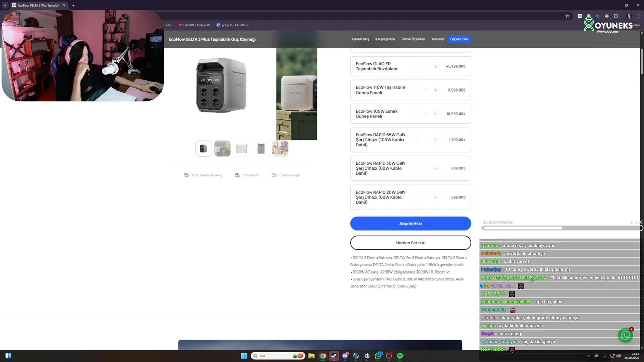The image size is (644, 362).
Task: Click the taskbar search box Ara
Action: pos(278,356)
